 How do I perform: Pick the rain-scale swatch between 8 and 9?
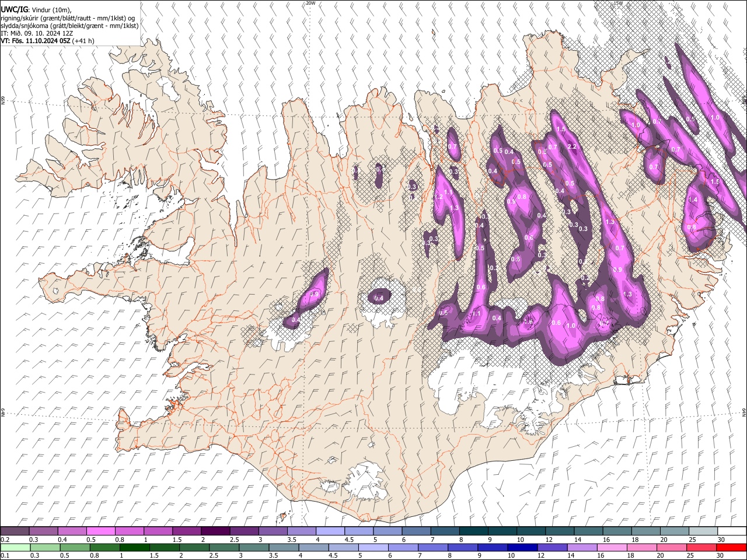click(463, 547)
